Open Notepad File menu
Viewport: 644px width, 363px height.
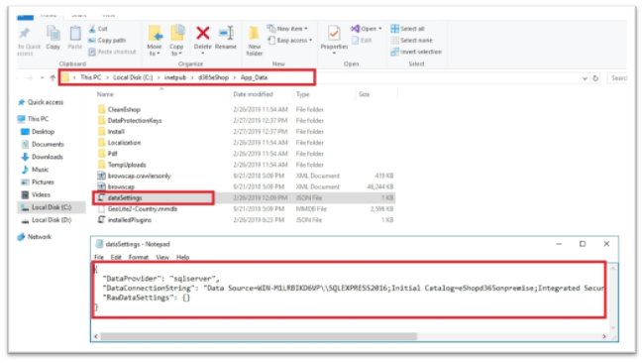pos(99,257)
